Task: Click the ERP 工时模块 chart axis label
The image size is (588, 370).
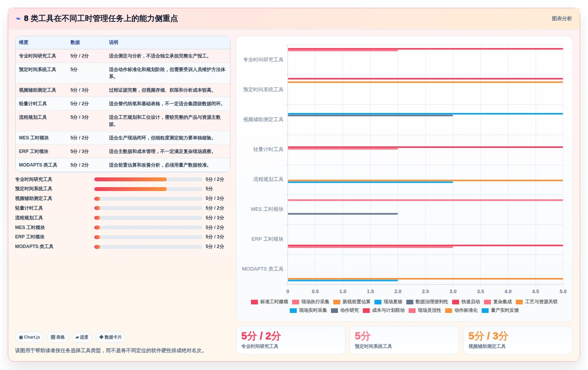Action: (267, 239)
